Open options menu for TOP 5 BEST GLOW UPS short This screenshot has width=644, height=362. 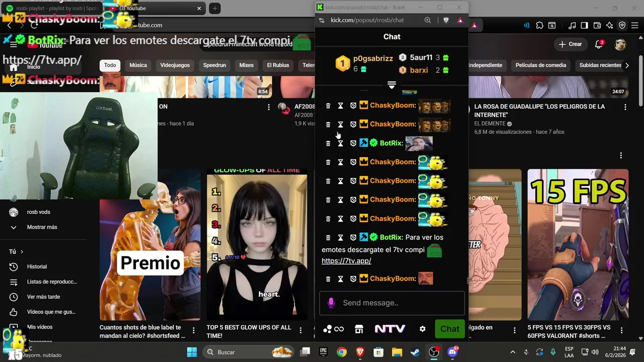click(x=300, y=330)
